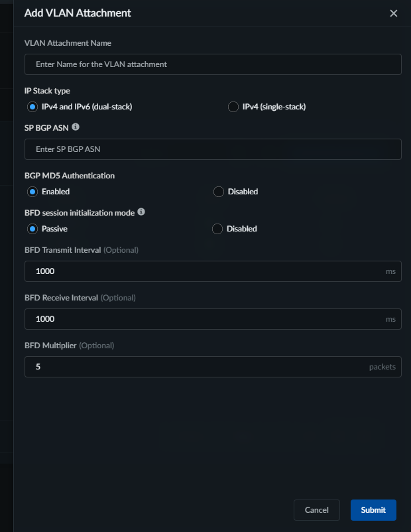Click the BFD Multiplier (Optional) label

point(69,346)
